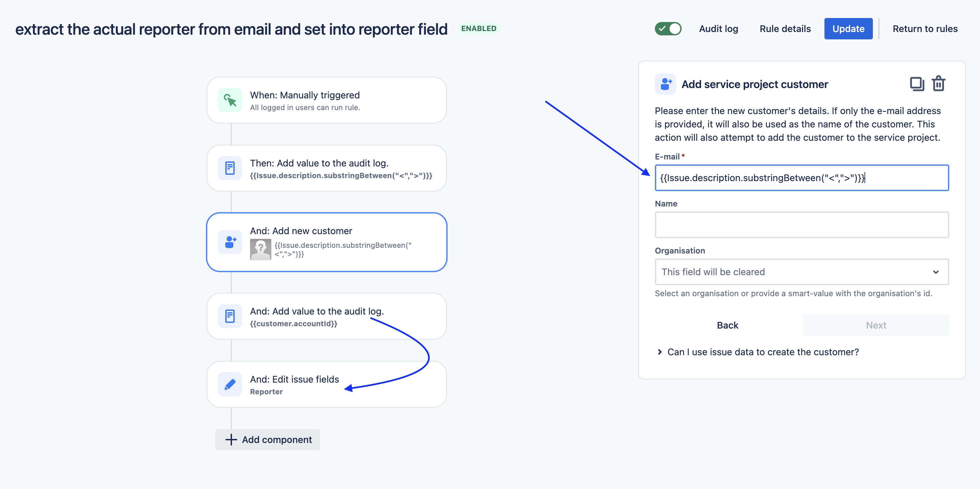Select the 'When: Manually triggered' step
Viewport: 980px width, 489px height.
(326, 100)
